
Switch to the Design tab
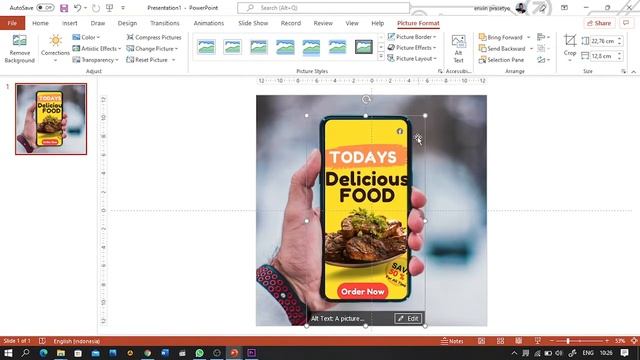(x=127, y=23)
